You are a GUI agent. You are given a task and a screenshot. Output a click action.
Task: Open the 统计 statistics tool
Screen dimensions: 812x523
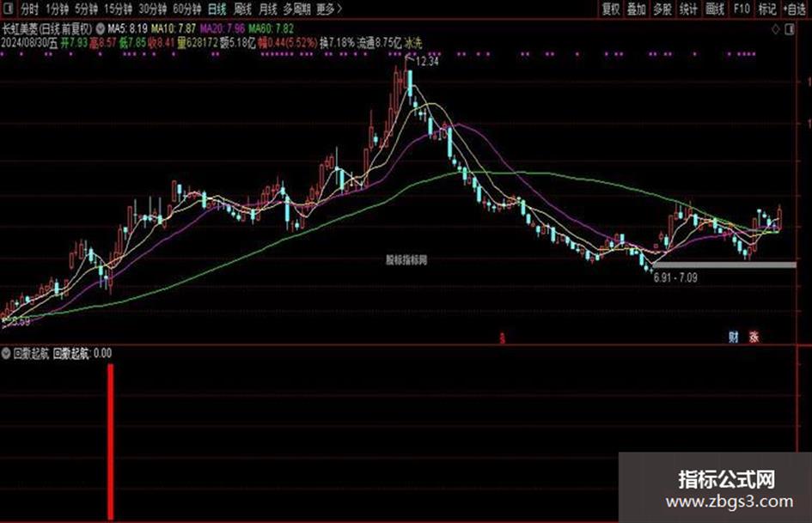coord(688,9)
